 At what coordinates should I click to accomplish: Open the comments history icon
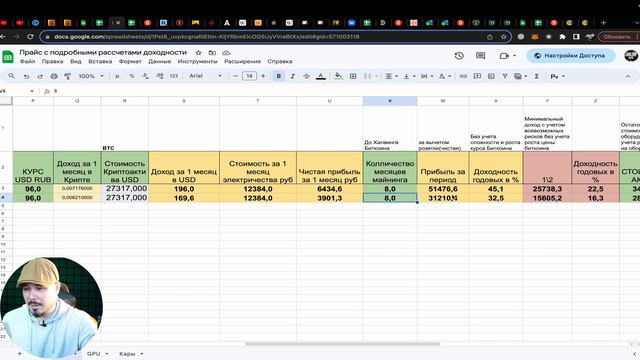480,56
